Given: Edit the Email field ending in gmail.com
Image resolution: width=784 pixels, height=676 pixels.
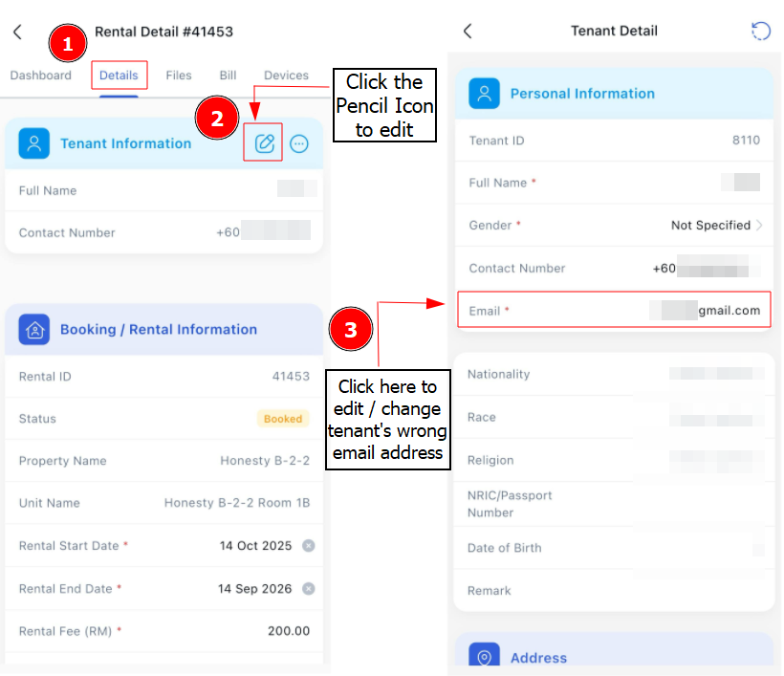Looking at the screenshot, I should [x=614, y=311].
